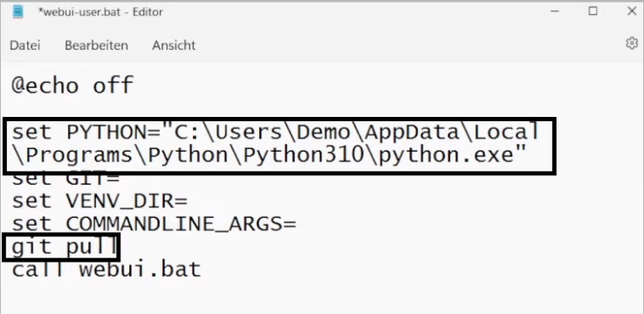Maximize the Editor window
The width and height of the screenshot is (644, 314).
coord(593,11)
